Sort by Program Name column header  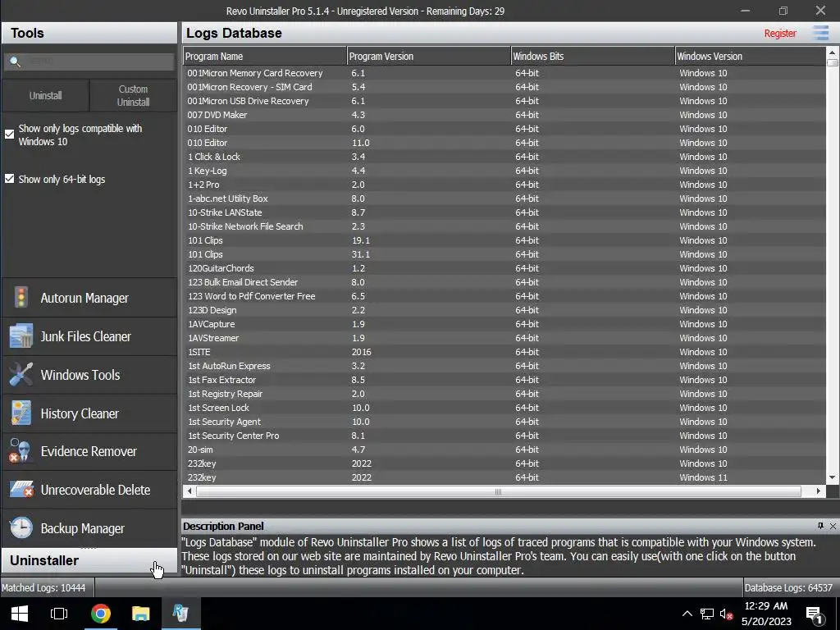coord(265,57)
